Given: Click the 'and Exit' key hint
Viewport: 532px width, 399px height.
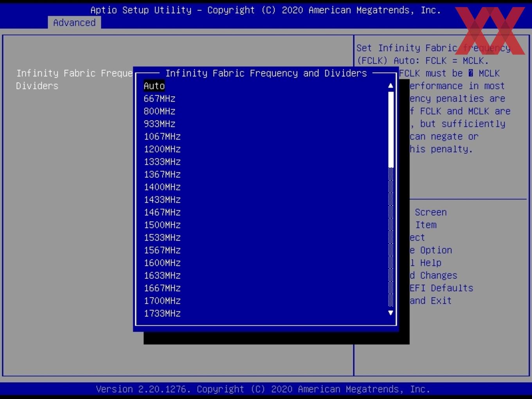Looking at the screenshot, I should [x=431, y=301].
